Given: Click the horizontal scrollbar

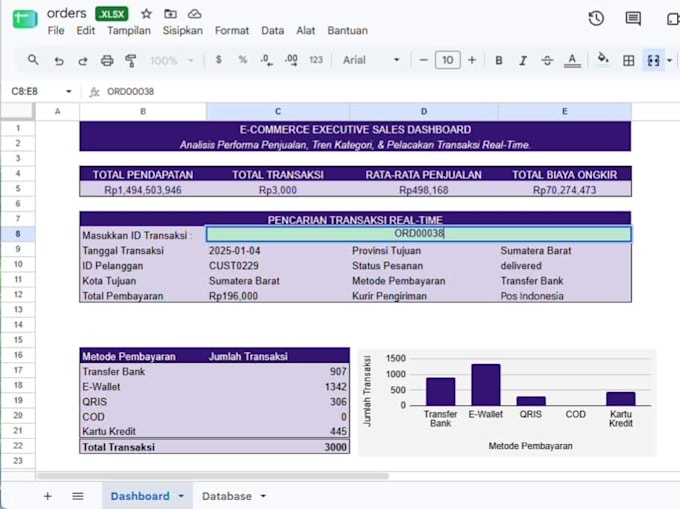Looking at the screenshot, I should [213, 476].
